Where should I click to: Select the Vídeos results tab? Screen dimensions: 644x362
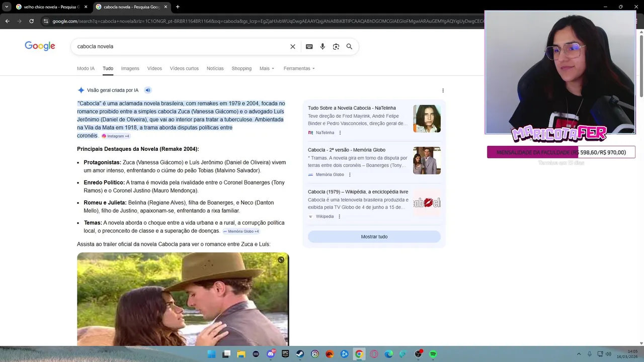(154, 68)
